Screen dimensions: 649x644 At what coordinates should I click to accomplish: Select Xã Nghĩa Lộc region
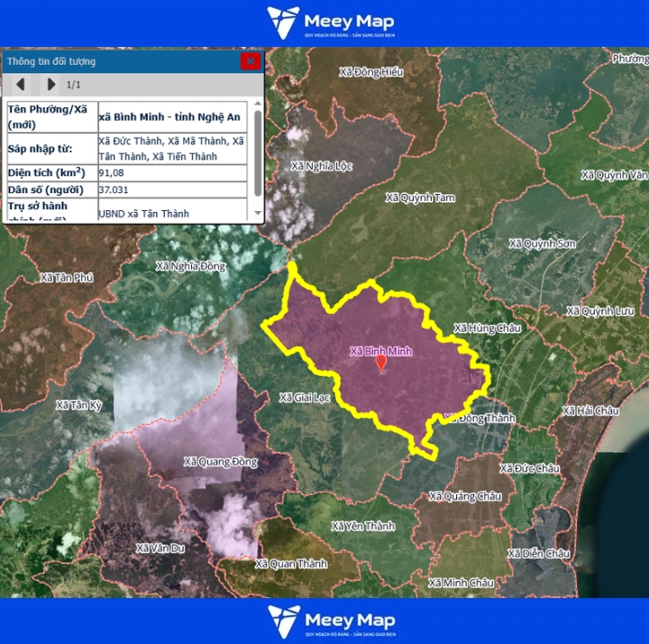pyautogui.click(x=321, y=166)
